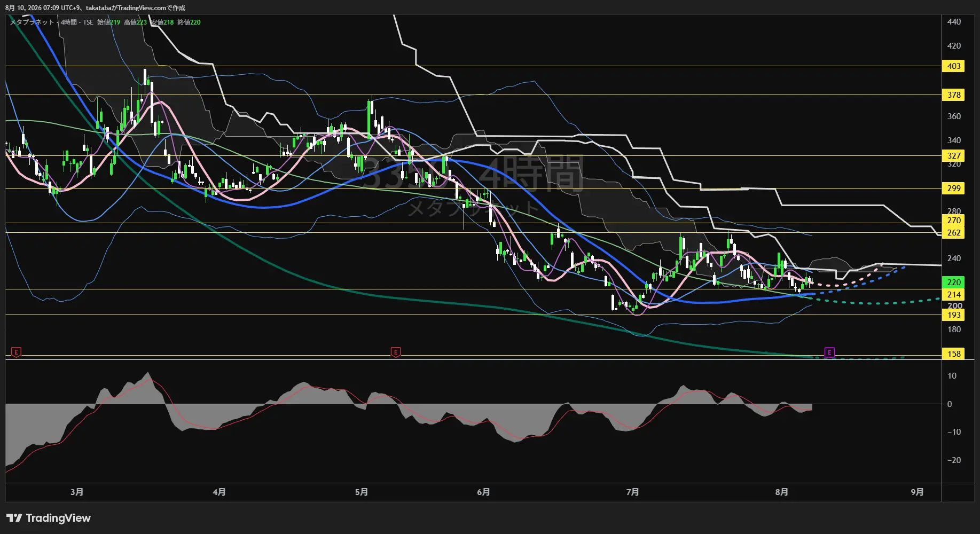
Task: Select the 終値220 close value
Action: 189,22
